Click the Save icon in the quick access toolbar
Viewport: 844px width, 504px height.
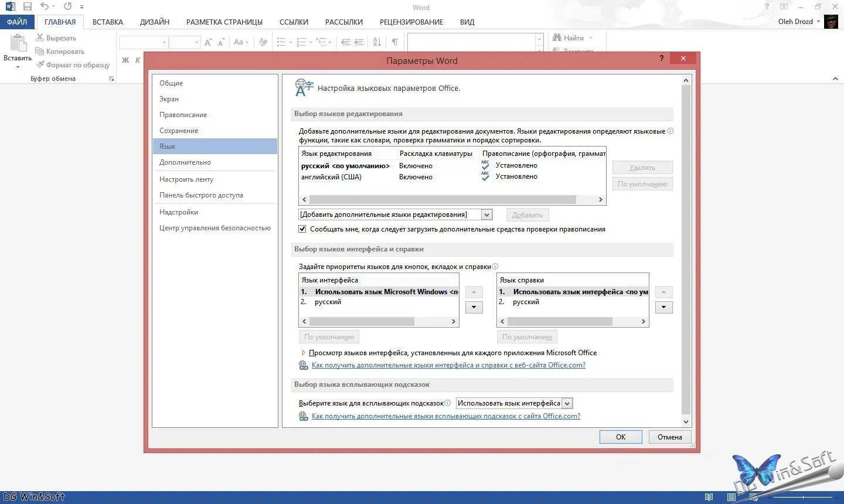pyautogui.click(x=28, y=7)
